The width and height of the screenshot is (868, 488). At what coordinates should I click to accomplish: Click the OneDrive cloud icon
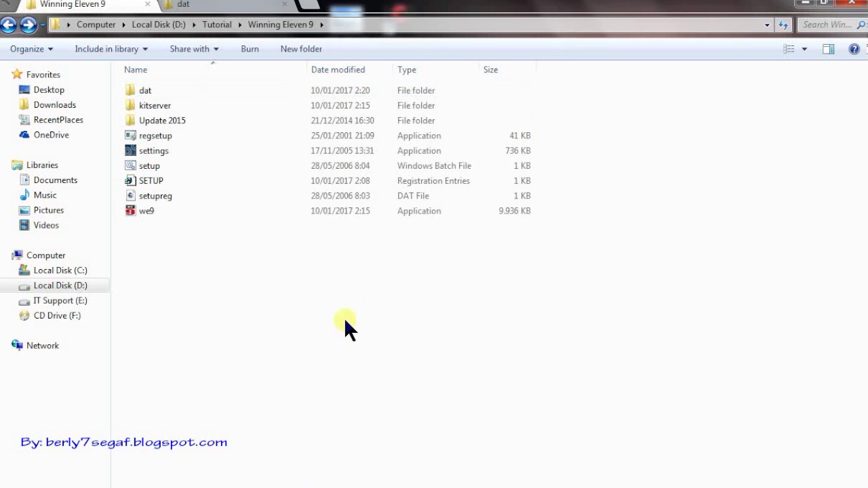click(x=24, y=135)
